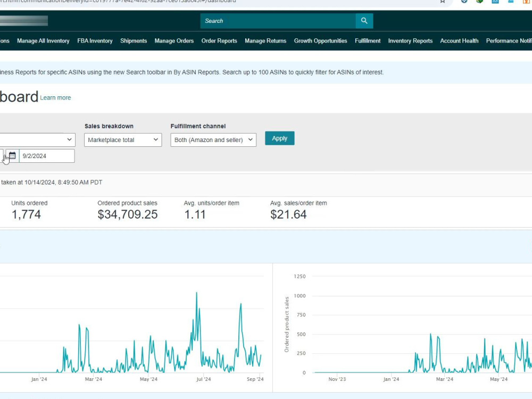The width and height of the screenshot is (532, 399).
Task: Open Inventory Reports menu item
Action: 410,41
